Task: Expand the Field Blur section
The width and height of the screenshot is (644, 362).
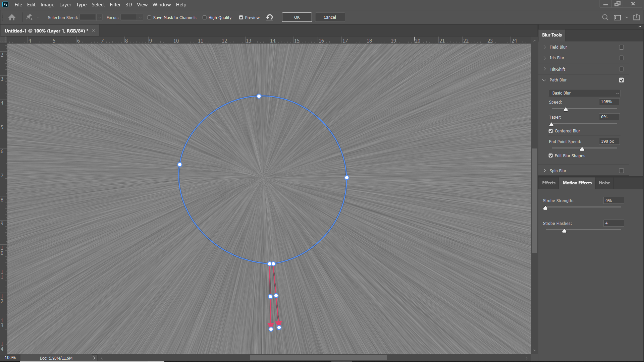Action: tap(544, 47)
